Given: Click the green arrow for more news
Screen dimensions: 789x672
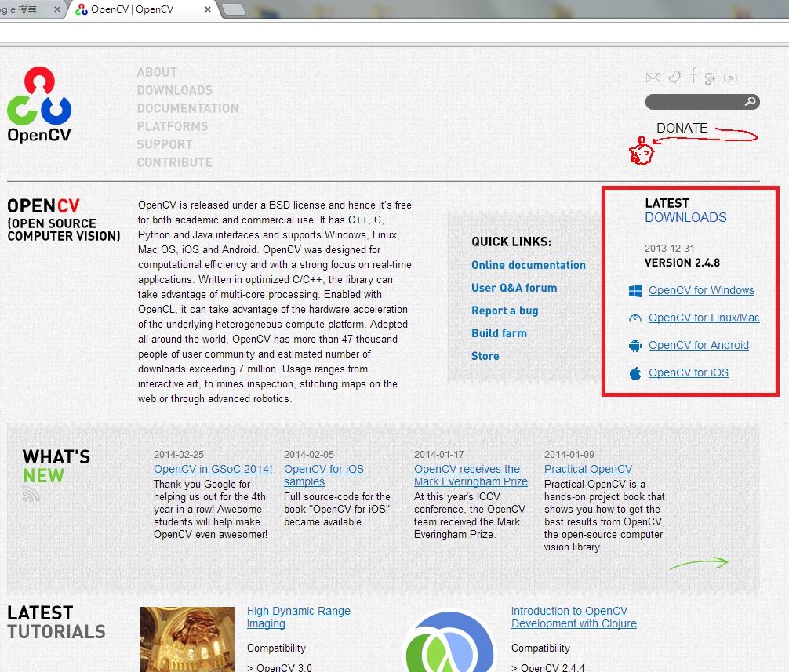Looking at the screenshot, I should click(x=699, y=563).
